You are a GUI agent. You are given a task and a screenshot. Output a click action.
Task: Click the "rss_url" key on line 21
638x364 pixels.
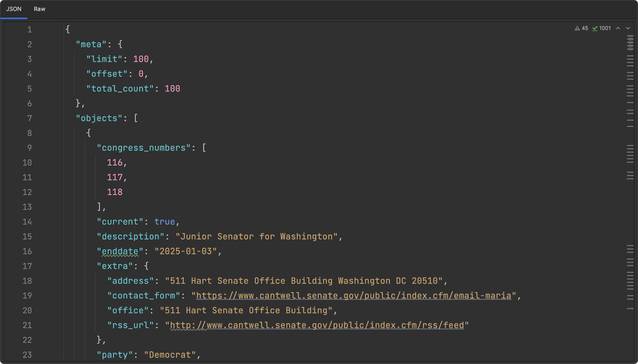pyautogui.click(x=130, y=325)
